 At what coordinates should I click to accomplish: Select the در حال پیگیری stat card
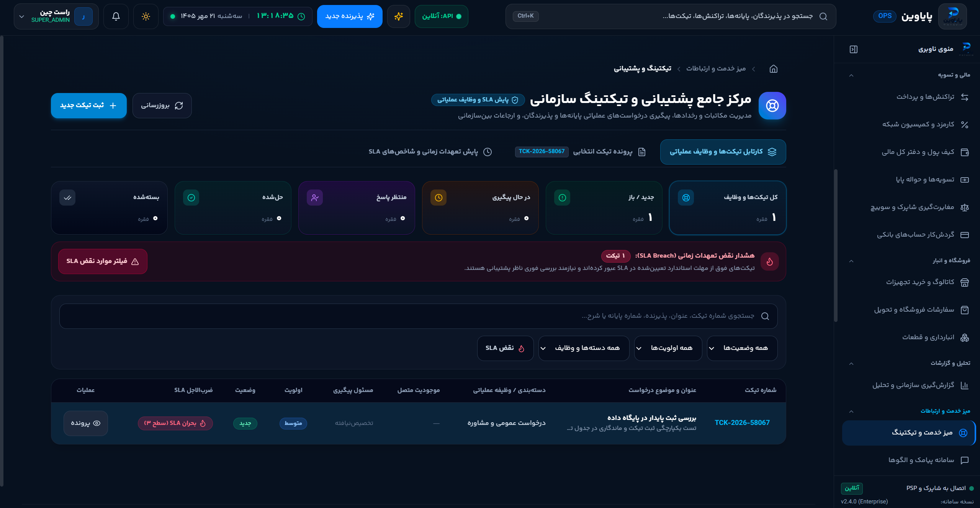[x=480, y=208]
